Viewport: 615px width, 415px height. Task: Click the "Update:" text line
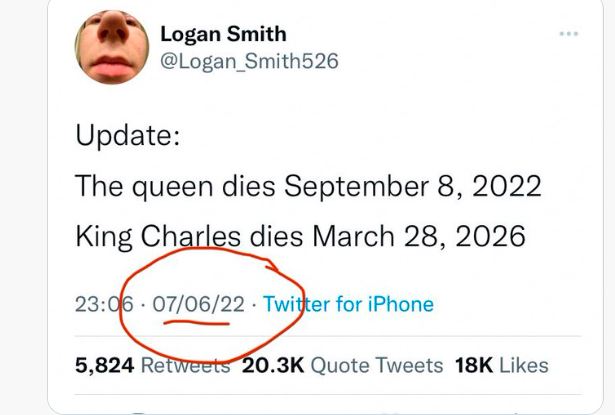tap(127, 135)
